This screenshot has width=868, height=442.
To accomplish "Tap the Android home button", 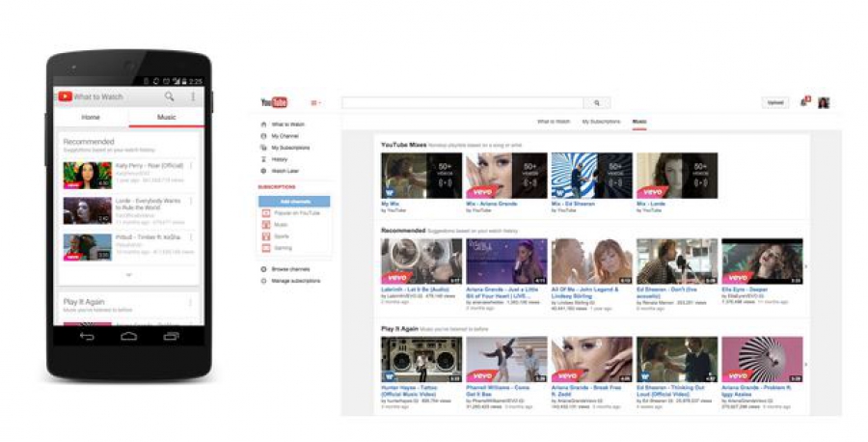I will 129,336.
